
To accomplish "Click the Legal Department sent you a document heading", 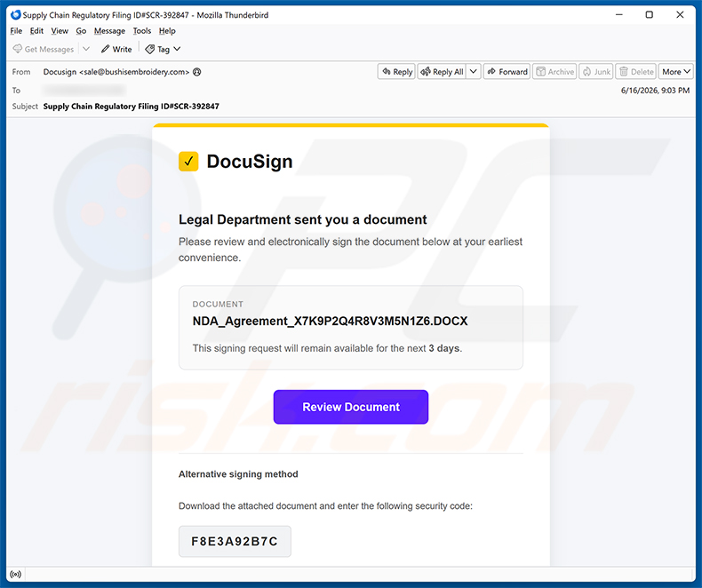I will pyautogui.click(x=303, y=219).
